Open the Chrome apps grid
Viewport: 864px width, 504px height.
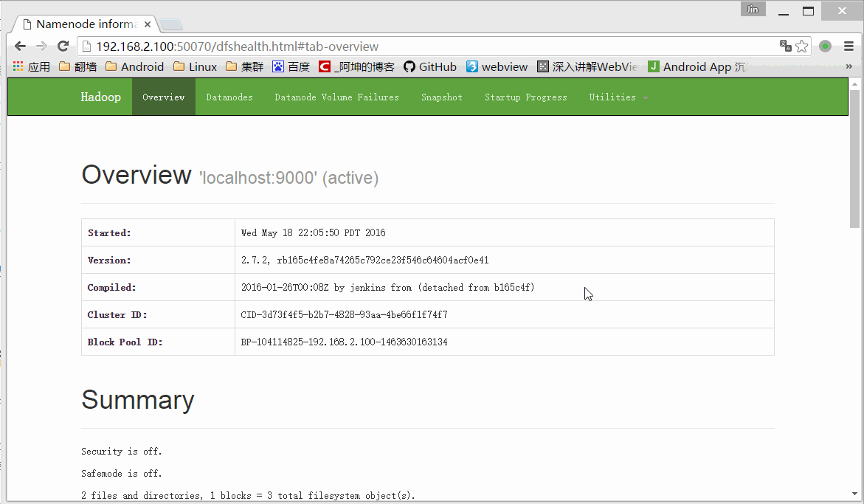click(x=17, y=66)
